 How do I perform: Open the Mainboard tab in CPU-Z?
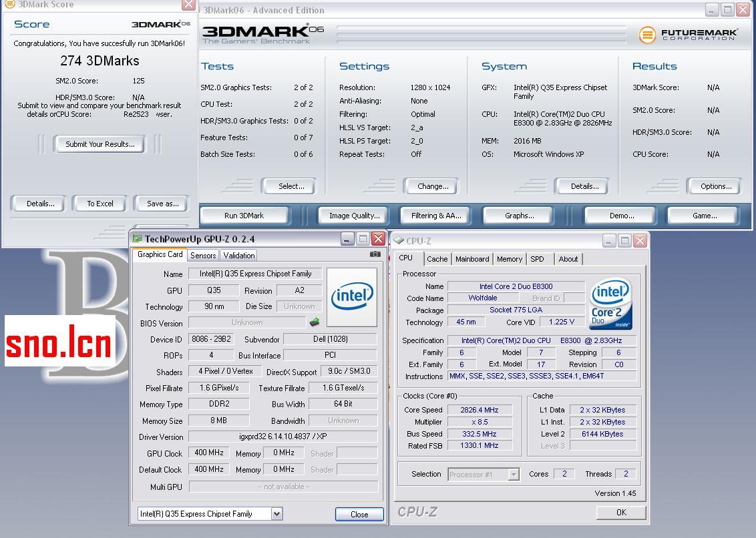coord(473,259)
